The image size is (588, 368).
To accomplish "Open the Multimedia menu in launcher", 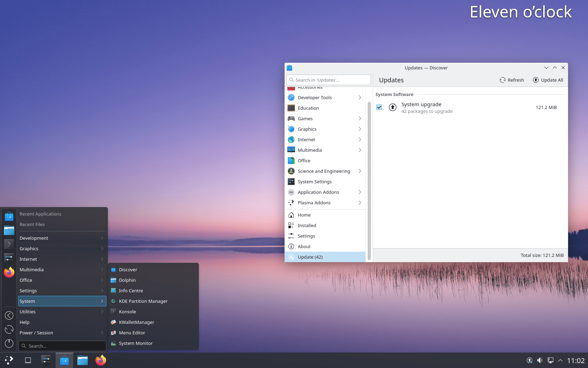I will tap(62, 270).
